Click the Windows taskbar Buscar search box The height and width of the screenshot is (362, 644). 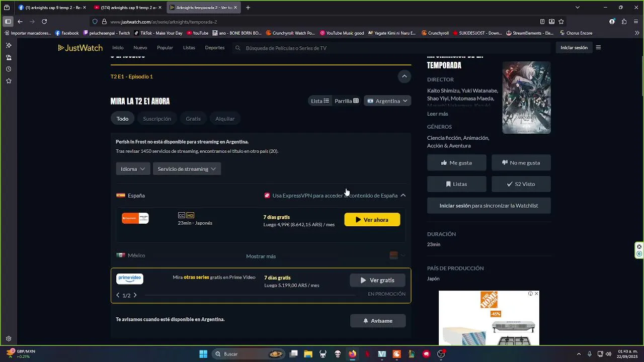coord(249,354)
